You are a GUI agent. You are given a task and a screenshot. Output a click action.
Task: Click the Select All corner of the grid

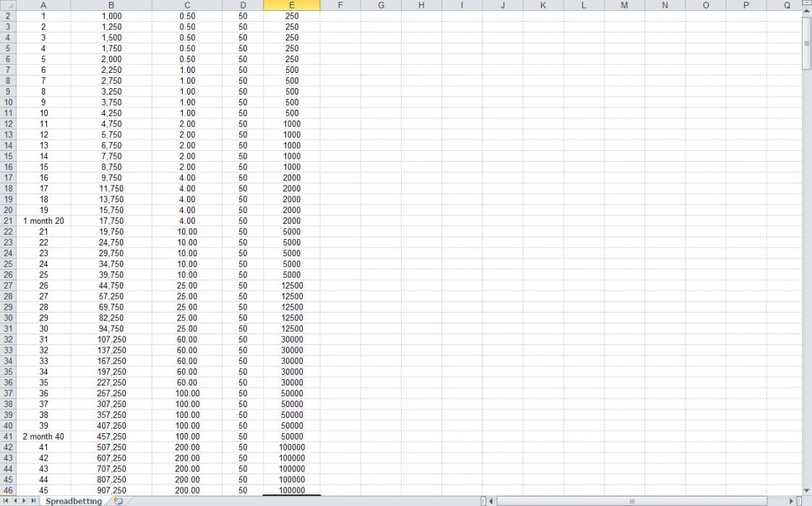(x=8, y=5)
